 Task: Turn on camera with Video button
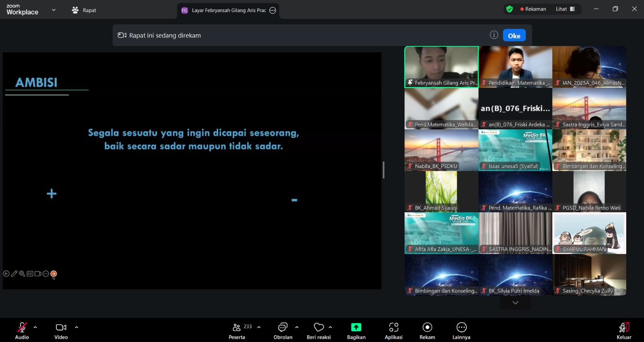pyautogui.click(x=61, y=327)
